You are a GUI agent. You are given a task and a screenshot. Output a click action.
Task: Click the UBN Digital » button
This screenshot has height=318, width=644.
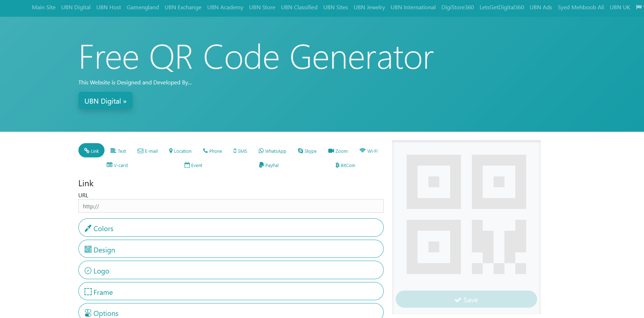pos(106,101)
